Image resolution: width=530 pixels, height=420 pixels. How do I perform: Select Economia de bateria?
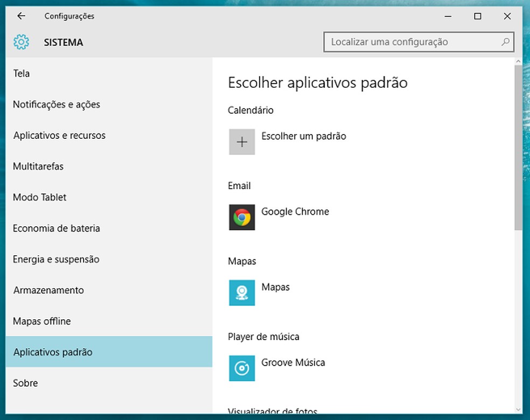[x=57, y=228]
